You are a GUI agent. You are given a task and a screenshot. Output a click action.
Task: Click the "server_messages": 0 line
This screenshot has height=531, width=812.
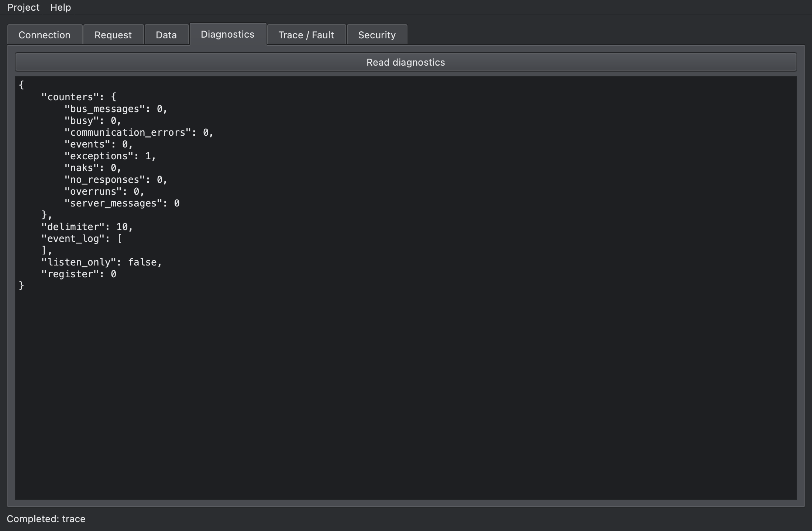tap(122, 203)
